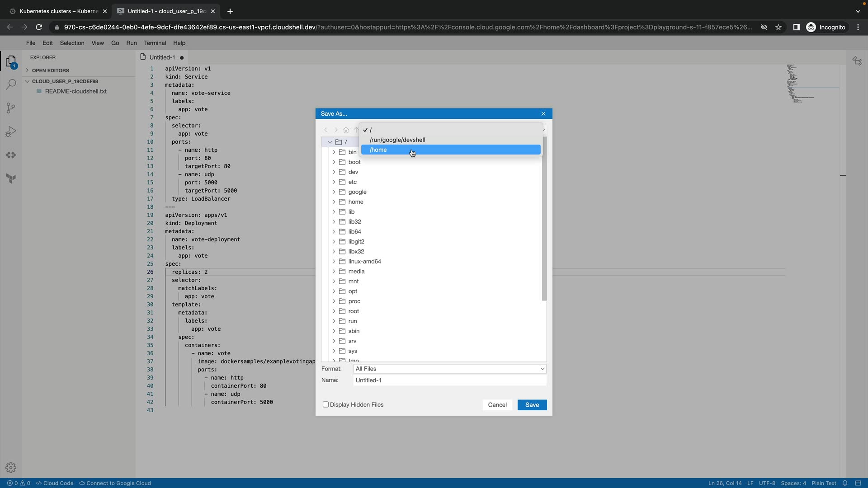This screenshot has height=488, width=868.
Task: Open the Search sidebar icon
Action: (11, 84)
